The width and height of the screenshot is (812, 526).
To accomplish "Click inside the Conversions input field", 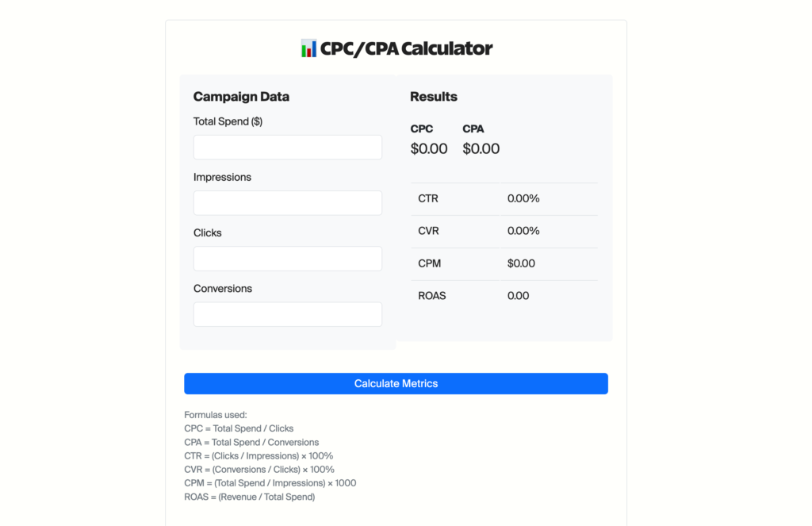I will pos(287,313).
